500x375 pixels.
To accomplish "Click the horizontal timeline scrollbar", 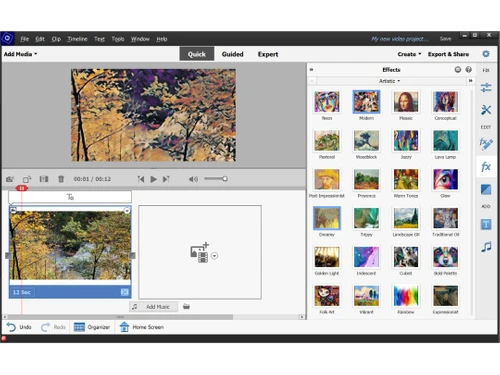I will (120, 317).
